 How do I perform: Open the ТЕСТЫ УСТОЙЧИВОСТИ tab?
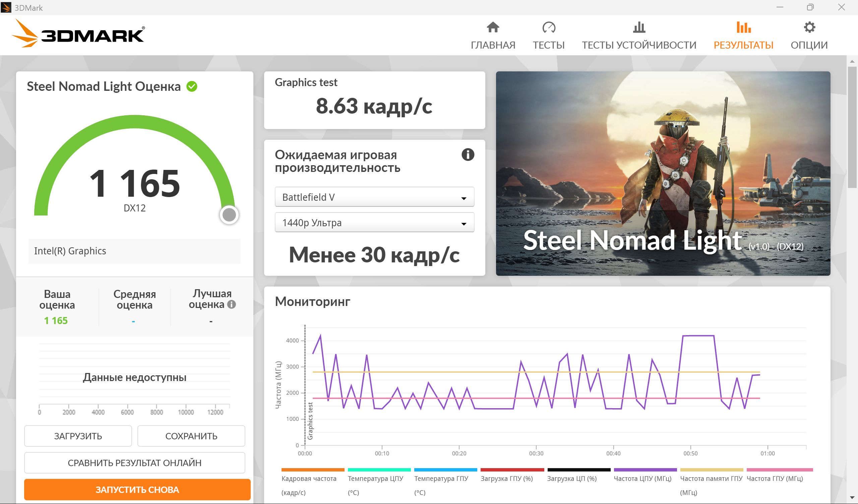click(639, 45)
